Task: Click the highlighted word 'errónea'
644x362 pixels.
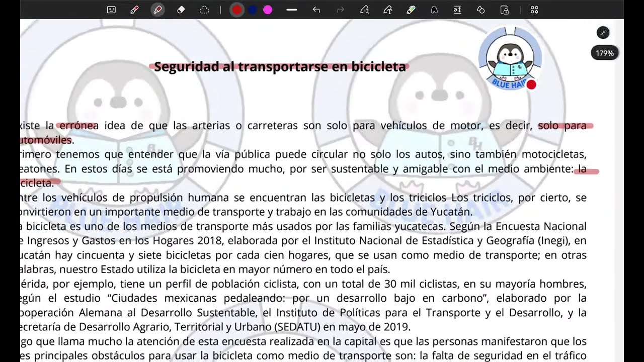Action: pos(79,125)
